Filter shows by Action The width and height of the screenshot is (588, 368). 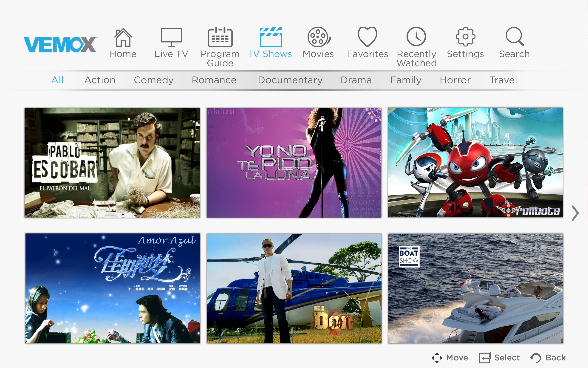point(100,80)
